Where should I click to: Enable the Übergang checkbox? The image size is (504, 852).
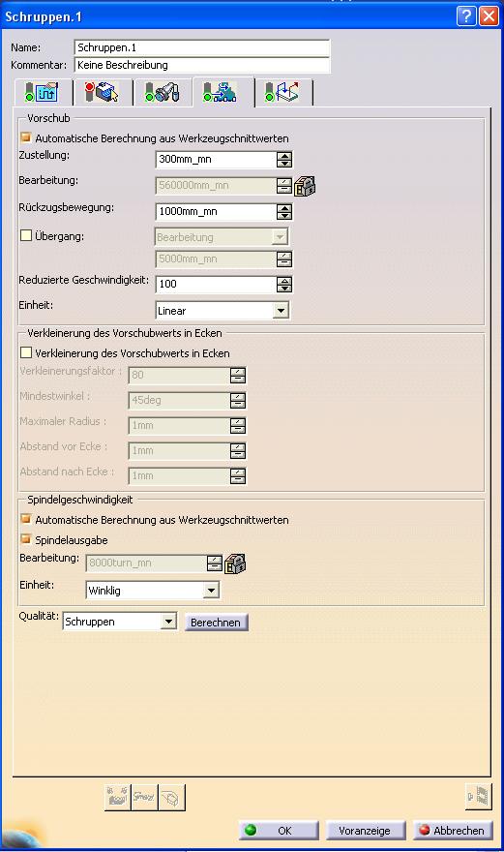pyautogui.click(x=25, y=236)
